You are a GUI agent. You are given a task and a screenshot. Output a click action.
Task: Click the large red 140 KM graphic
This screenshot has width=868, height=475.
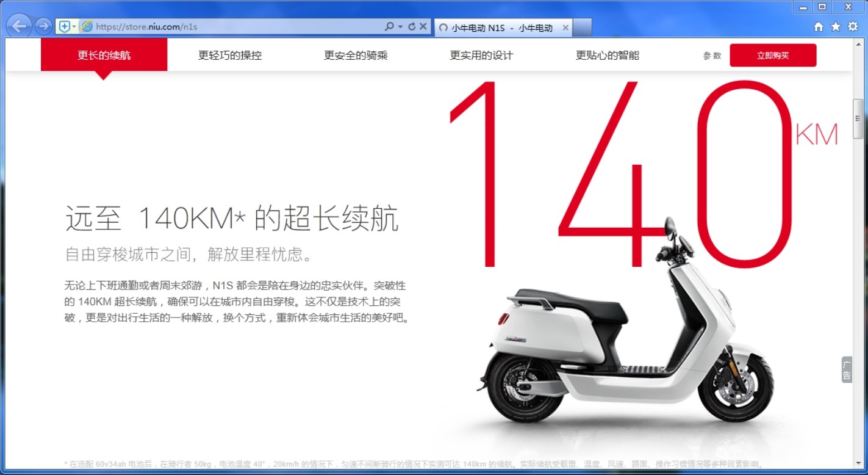(644, 174)
